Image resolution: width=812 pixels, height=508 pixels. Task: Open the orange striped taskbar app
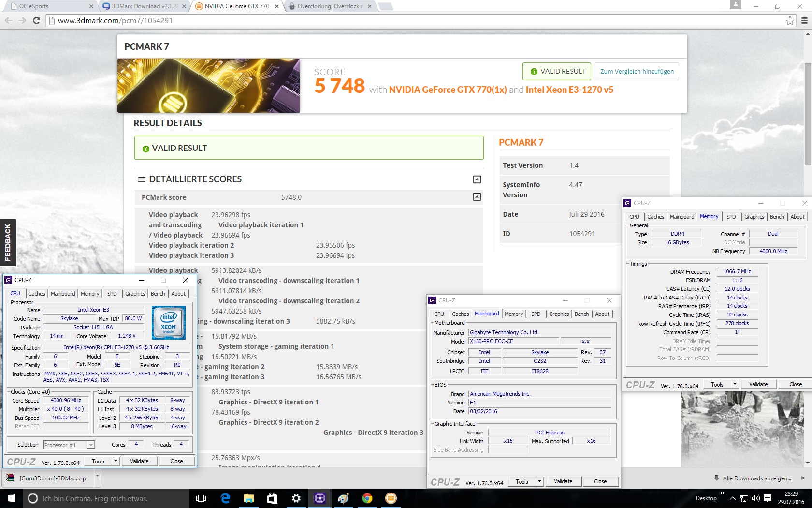pos(391,498)
